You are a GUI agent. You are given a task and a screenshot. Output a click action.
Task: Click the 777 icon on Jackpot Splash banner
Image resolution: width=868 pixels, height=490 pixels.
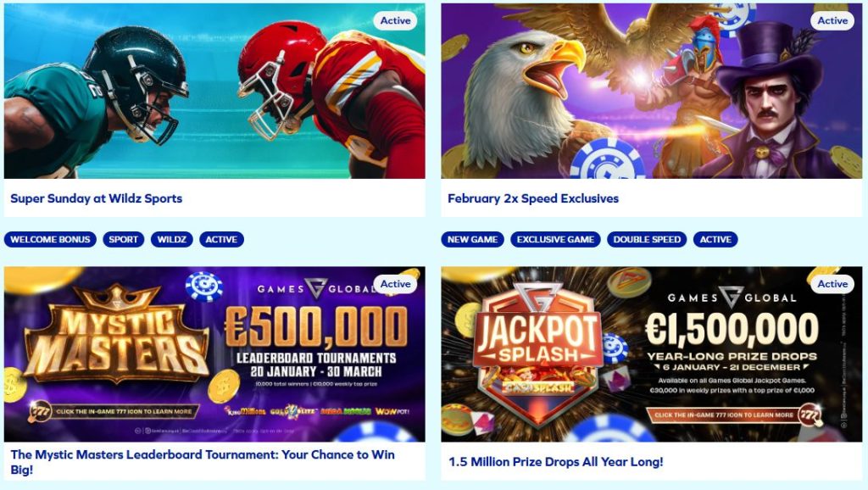click(x=810, y=415)
